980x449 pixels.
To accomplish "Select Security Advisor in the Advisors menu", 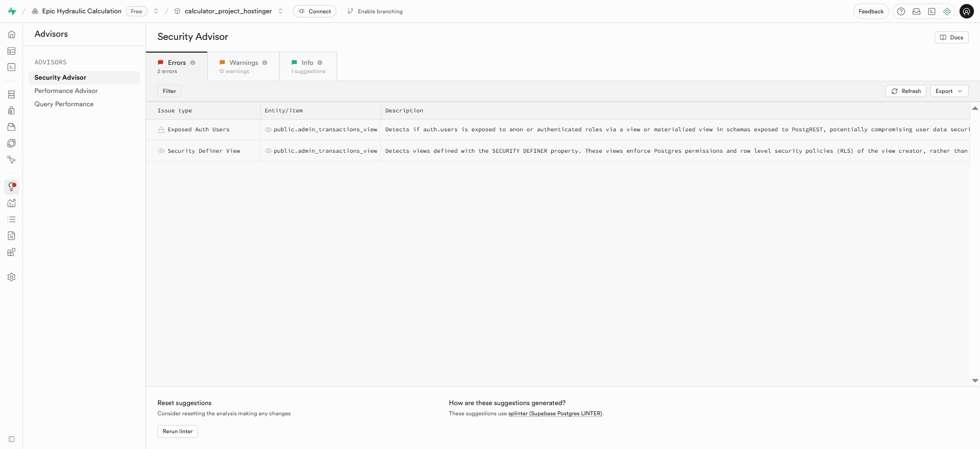I will pyautogui.click(x=84, y=78).
